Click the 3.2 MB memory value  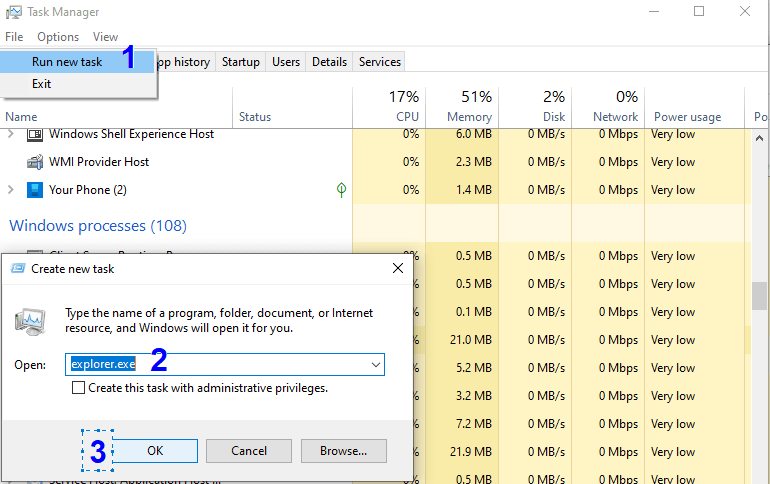[x=473, y=396]
